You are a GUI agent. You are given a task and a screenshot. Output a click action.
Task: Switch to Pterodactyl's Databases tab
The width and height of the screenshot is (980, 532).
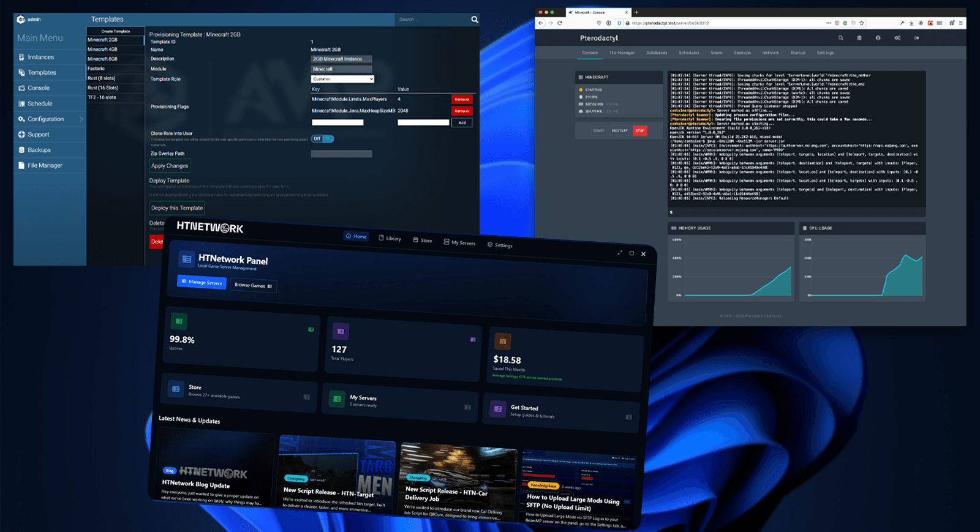coord(657,53)
